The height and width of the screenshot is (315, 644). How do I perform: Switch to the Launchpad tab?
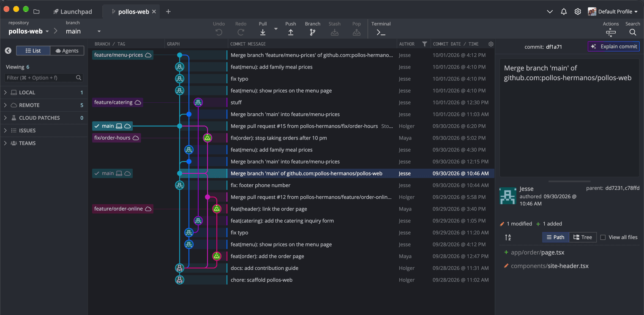(x=73, y=11)
